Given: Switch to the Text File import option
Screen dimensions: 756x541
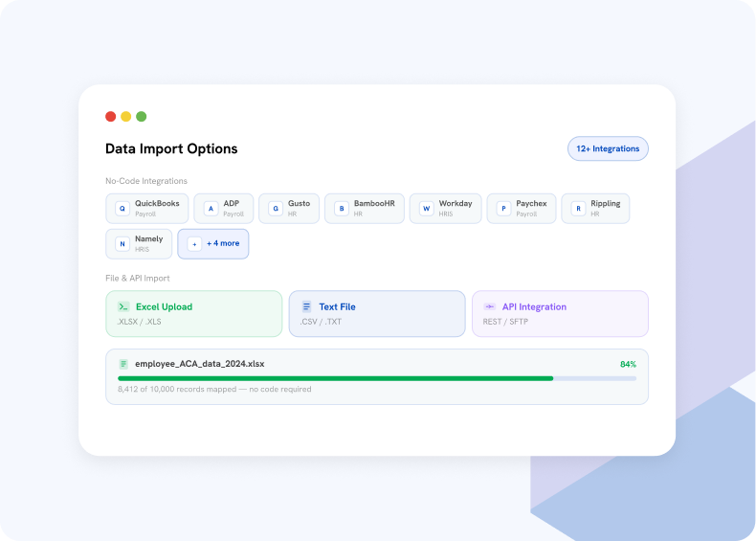Looking at the screenshot, I should (x=377, y=314).
